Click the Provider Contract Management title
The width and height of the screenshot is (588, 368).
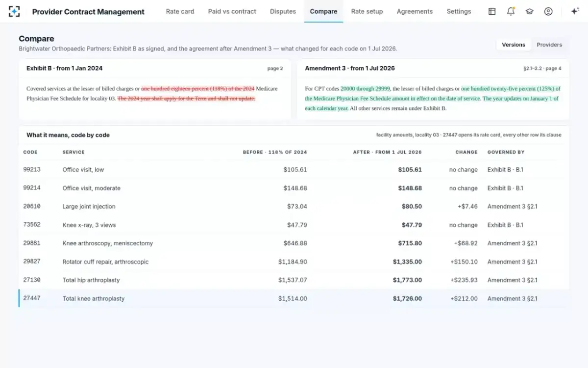tap(88, 12)
